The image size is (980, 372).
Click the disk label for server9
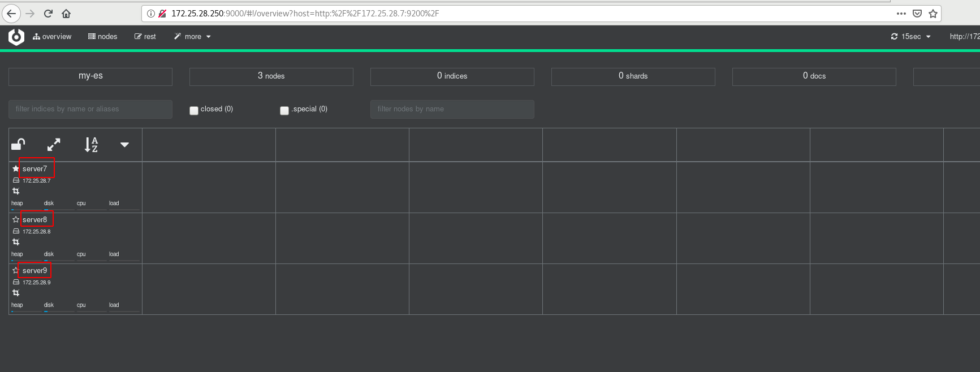(x=49, y=305)
